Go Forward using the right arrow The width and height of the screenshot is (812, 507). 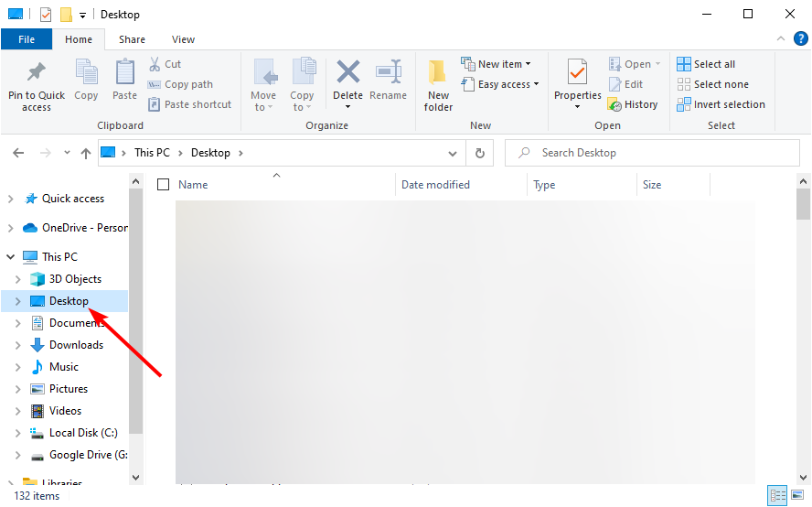[46, 153]
